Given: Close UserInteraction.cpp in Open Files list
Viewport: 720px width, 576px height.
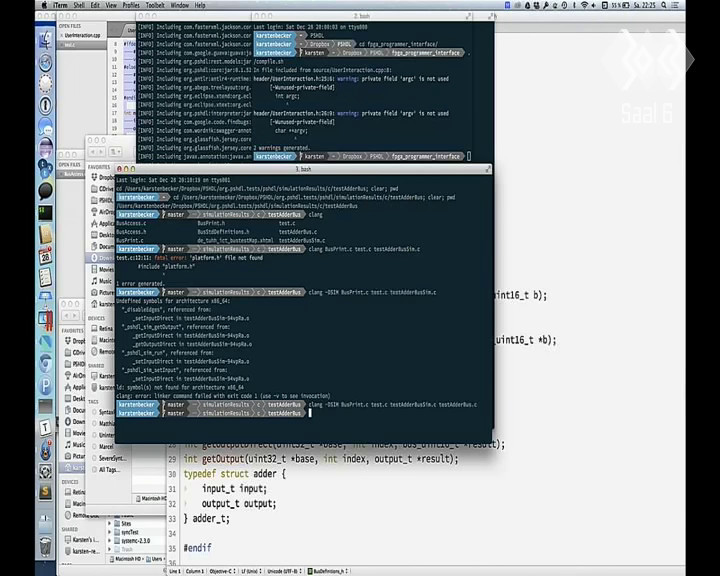Looking at the screenshot, I should 62,35.
